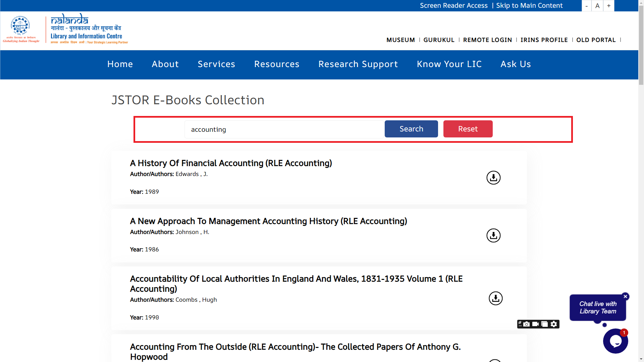Viewport: 644px width, 362px height.
Task: Download the Accountability Of Local Authorities book
Action: [x=495, y=298]
